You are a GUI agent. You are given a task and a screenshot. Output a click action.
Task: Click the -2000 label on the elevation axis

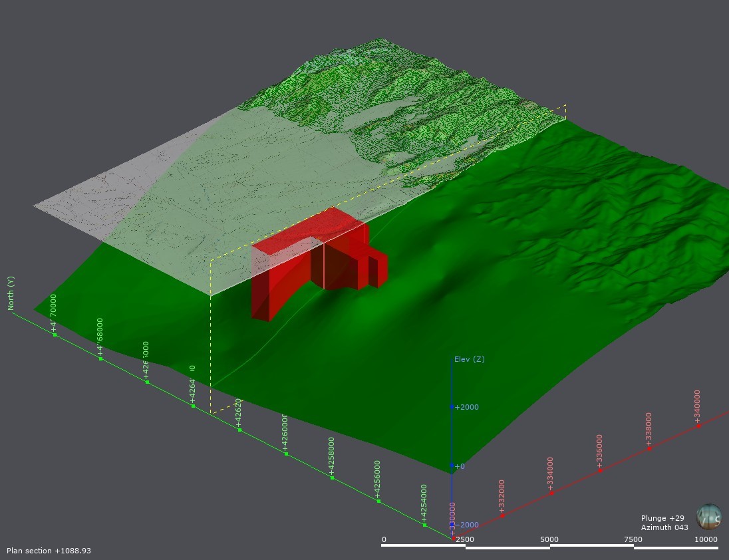pos(466,524)
